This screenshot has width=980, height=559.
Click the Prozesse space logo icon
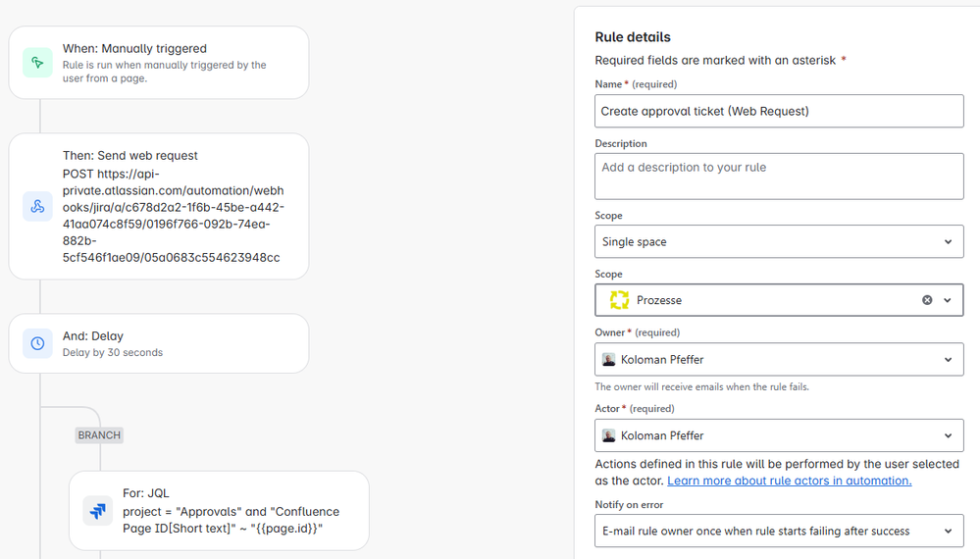[618, 300]
